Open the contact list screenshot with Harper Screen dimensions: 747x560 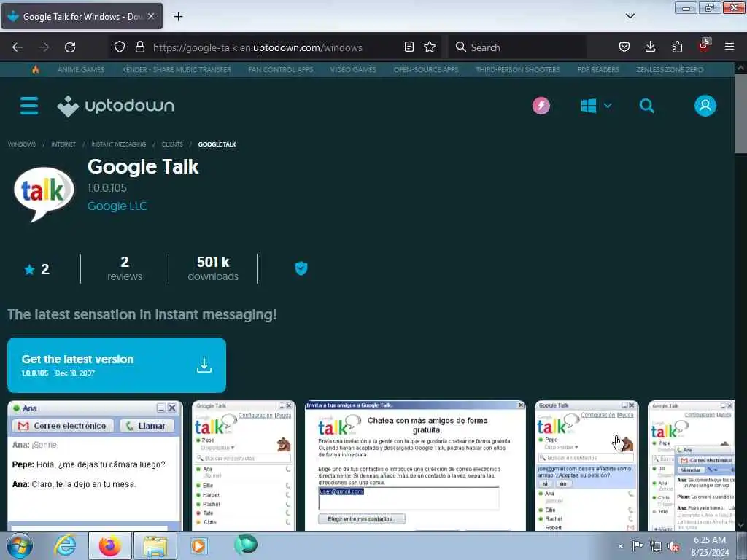click(244, 466)
